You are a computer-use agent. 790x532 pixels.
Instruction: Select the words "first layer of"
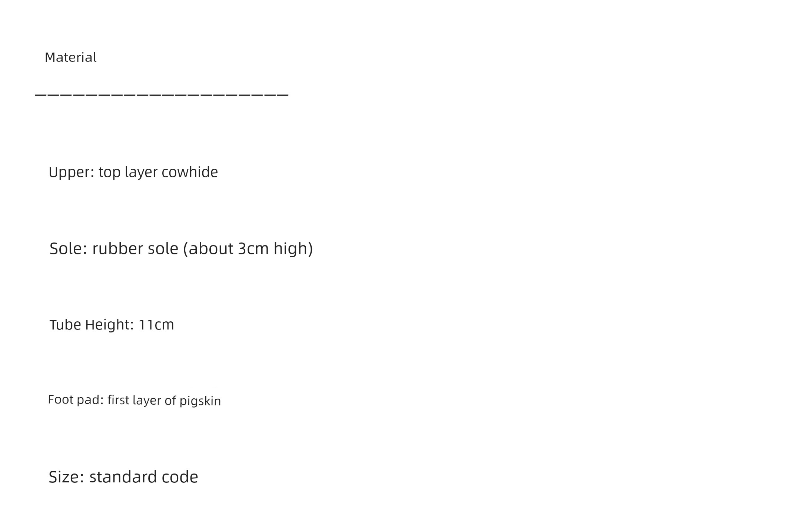tap(142, 400)
